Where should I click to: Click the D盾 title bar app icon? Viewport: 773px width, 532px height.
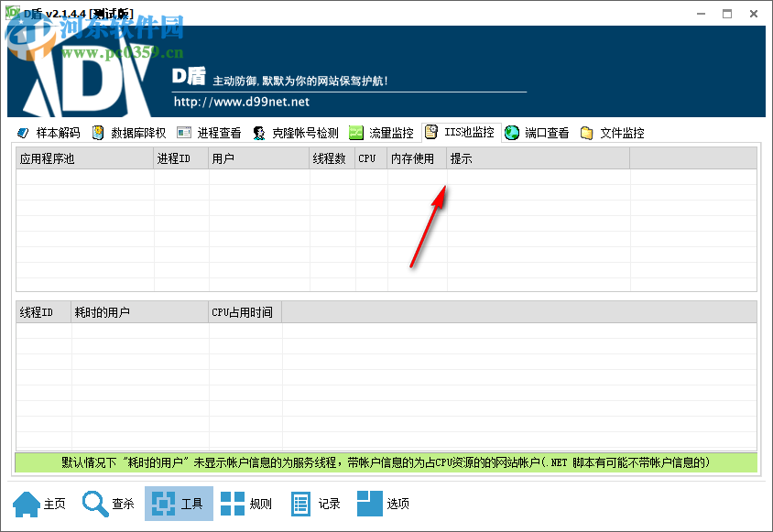(12, 13)
